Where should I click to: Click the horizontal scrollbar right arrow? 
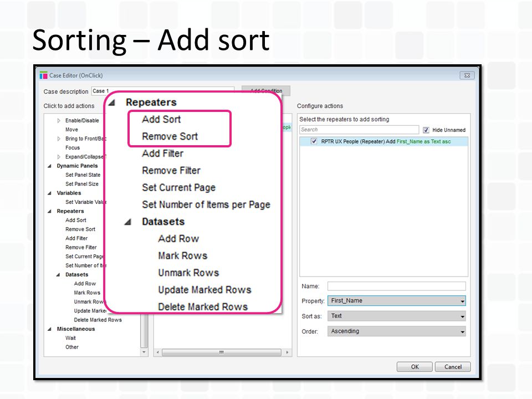click(x=287, y=352)
